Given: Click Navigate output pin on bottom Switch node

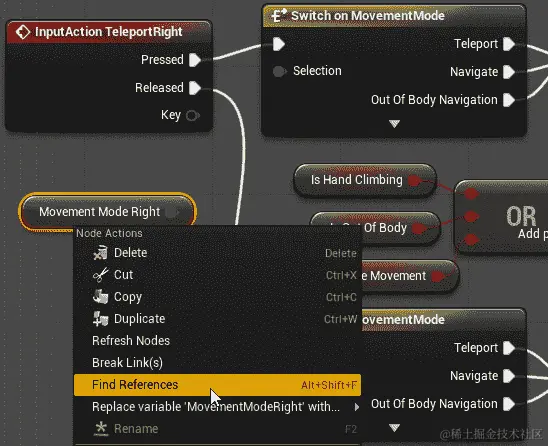Looking at the screenshot, I should point(509,376).
